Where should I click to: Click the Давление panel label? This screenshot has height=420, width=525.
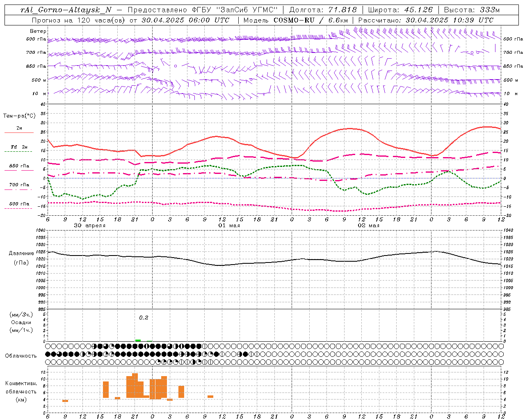[21, 253]
